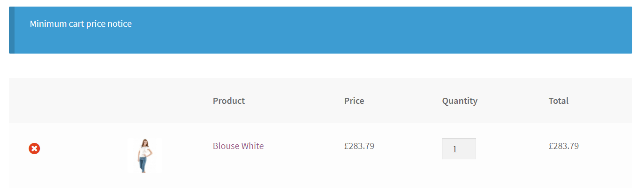Click the woman figure in the product photo
The height and width of the screenshot is (188, 644).
[144, 156]
